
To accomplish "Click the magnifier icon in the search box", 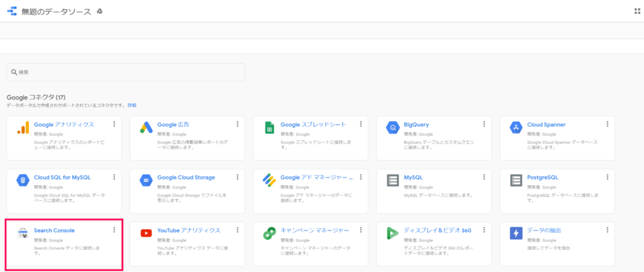I will (x=14, y=72).
